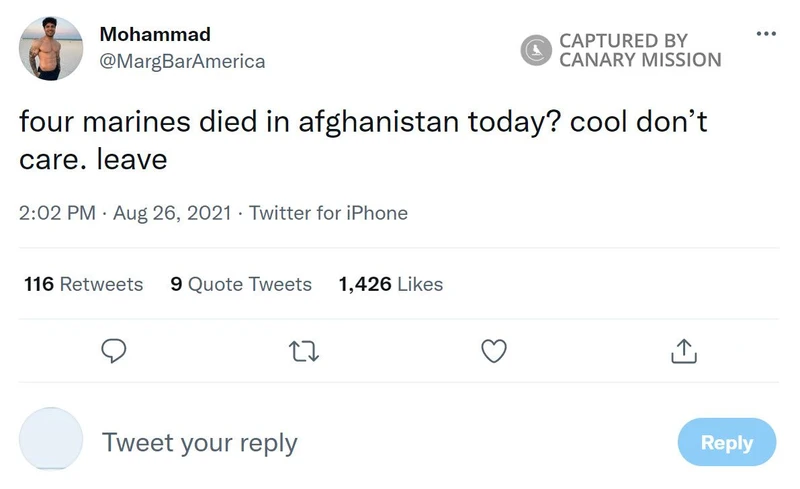This screenshot has height=489, width=800.
Task: Open the @MargBarAmerica handle link
Action: [182, 61]
